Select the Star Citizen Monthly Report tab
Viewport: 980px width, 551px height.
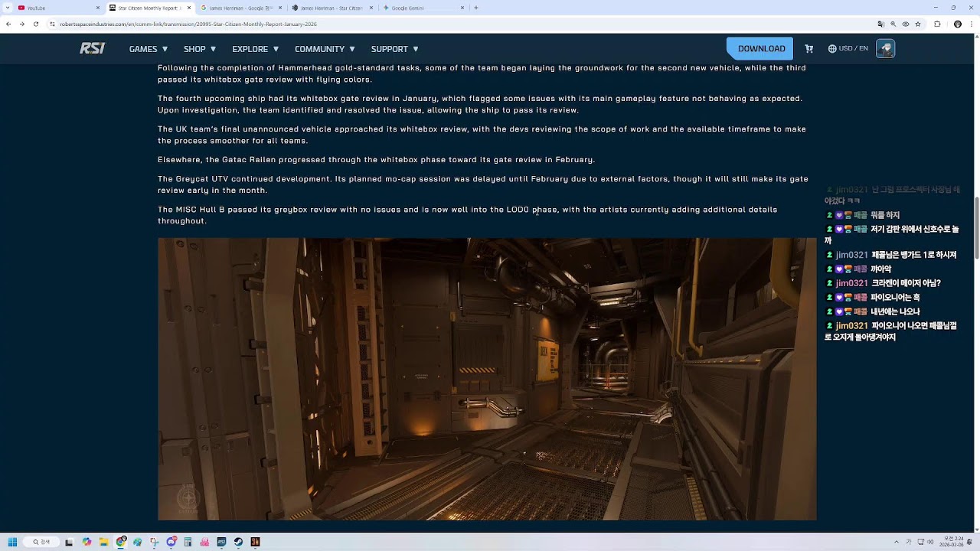(149, 8)
